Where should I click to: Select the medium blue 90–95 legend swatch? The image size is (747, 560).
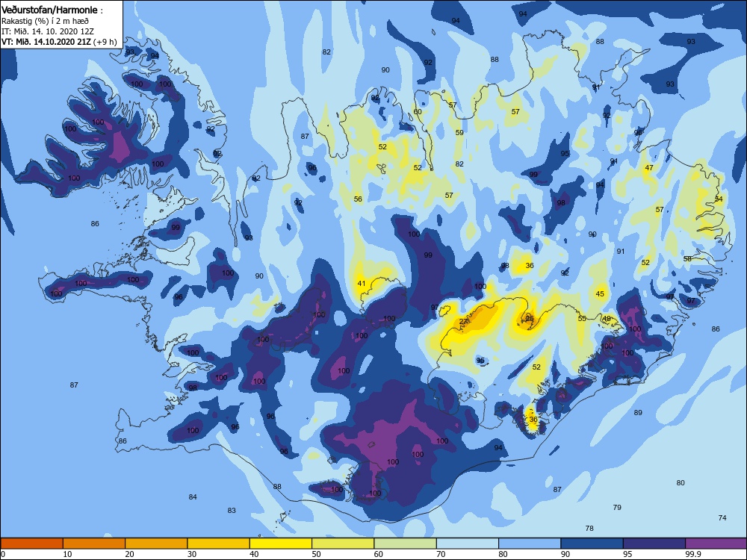pyautogui.click(x=592, y=544)
